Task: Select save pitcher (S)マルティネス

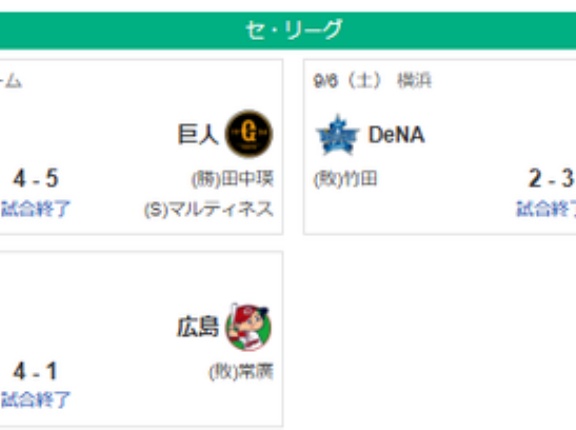Action: click(209, 209)
